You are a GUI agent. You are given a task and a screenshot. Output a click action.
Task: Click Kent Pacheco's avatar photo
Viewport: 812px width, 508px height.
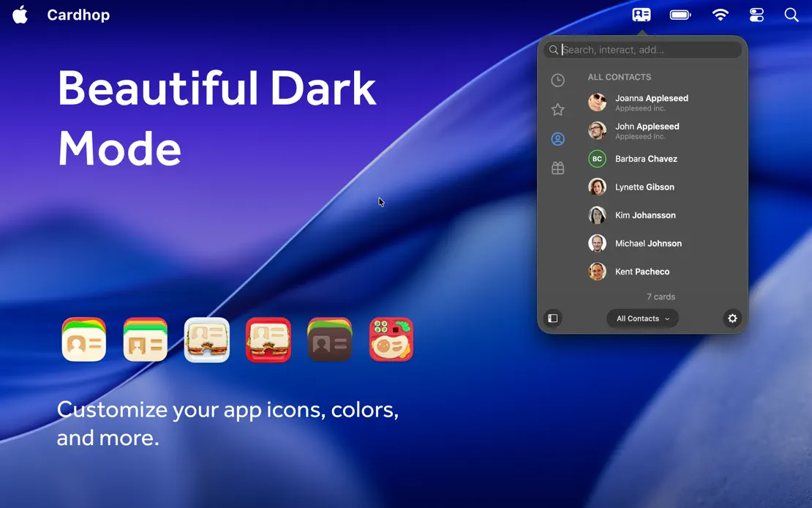click(x=597, y=271)
